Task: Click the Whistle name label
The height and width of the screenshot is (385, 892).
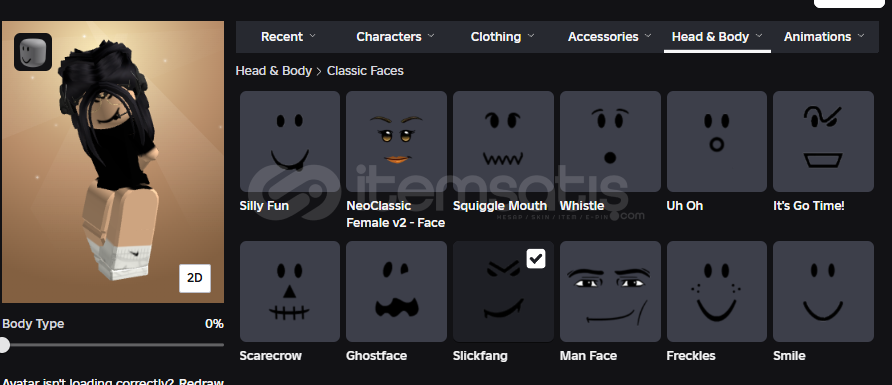Action: [x=581, y=206]
